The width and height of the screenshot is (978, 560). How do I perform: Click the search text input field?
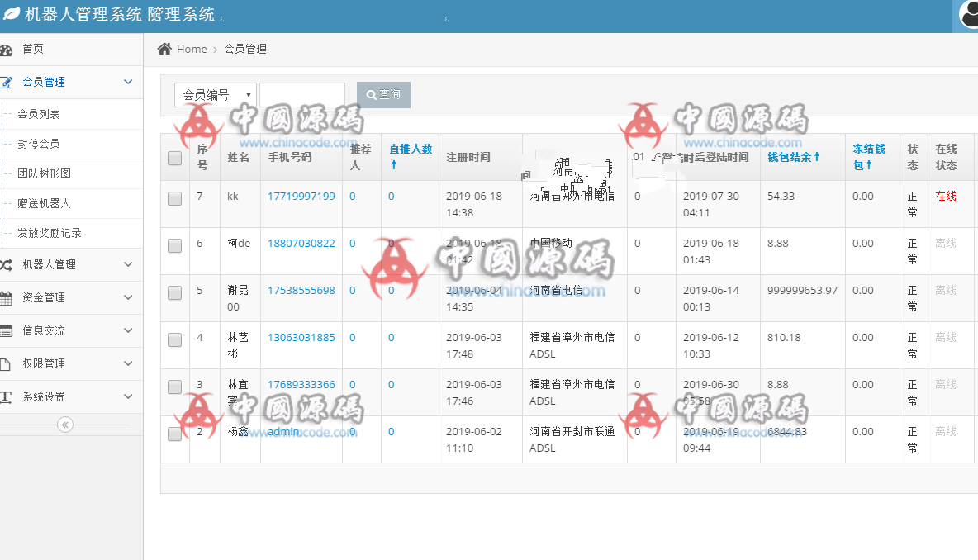[302, 95]
